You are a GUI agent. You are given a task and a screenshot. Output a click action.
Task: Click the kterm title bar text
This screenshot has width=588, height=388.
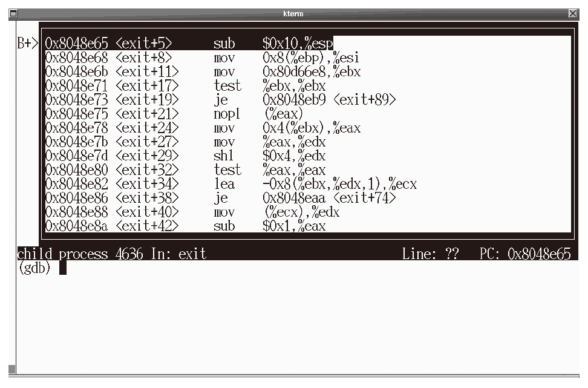coord(293,13)
